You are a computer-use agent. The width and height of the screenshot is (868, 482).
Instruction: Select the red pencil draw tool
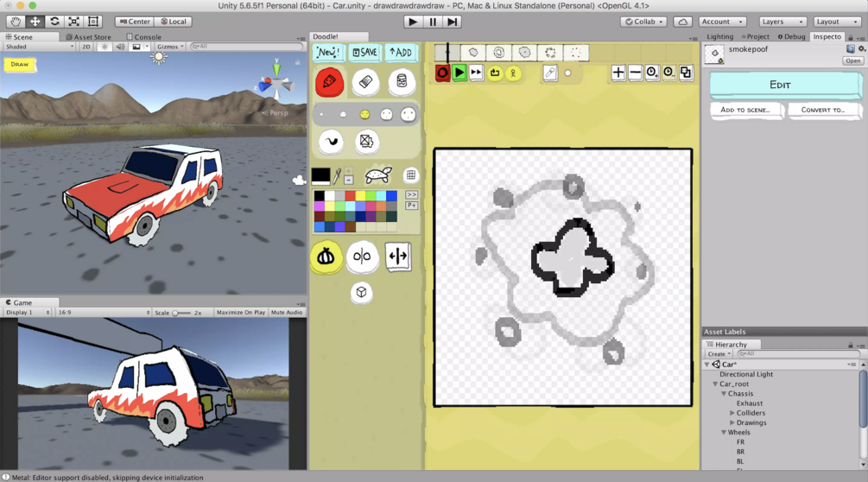point(329,82)
